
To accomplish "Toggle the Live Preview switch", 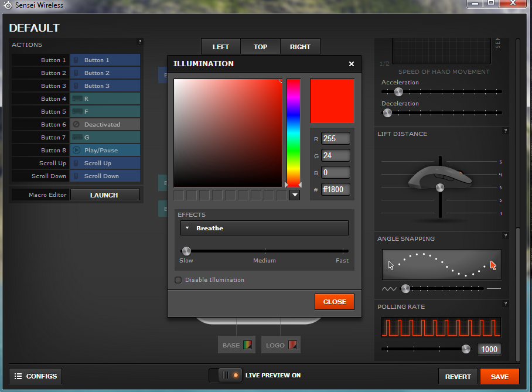I will click(227, 375).
